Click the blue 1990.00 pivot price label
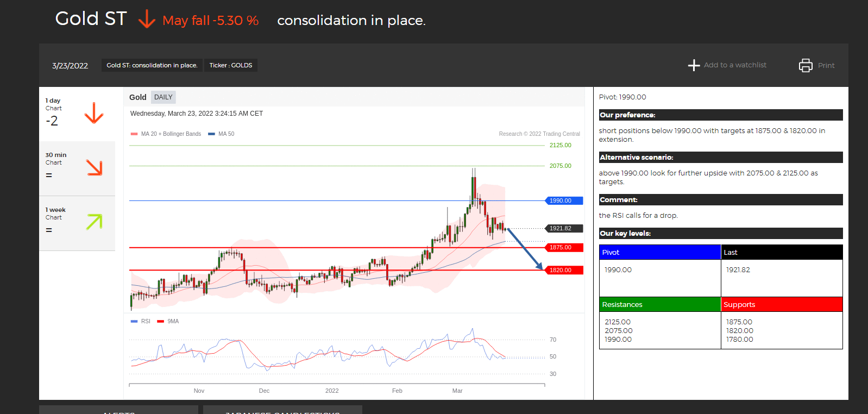 (564, 200)
